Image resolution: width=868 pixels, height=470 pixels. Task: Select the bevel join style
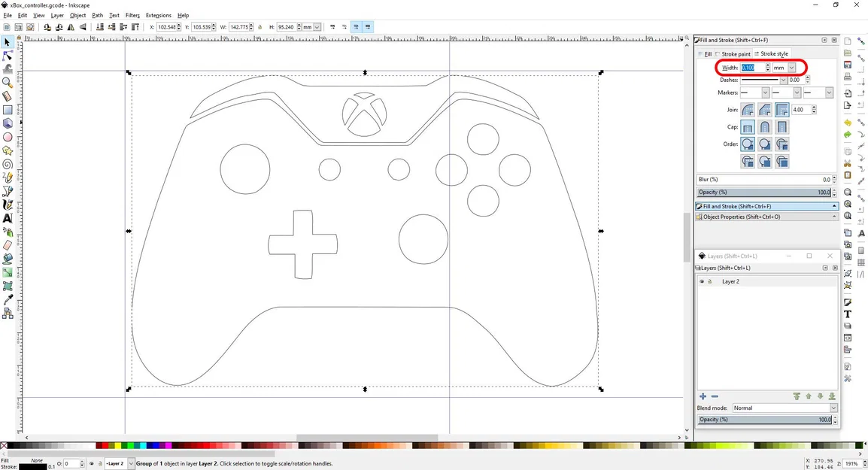click(764, 110)
